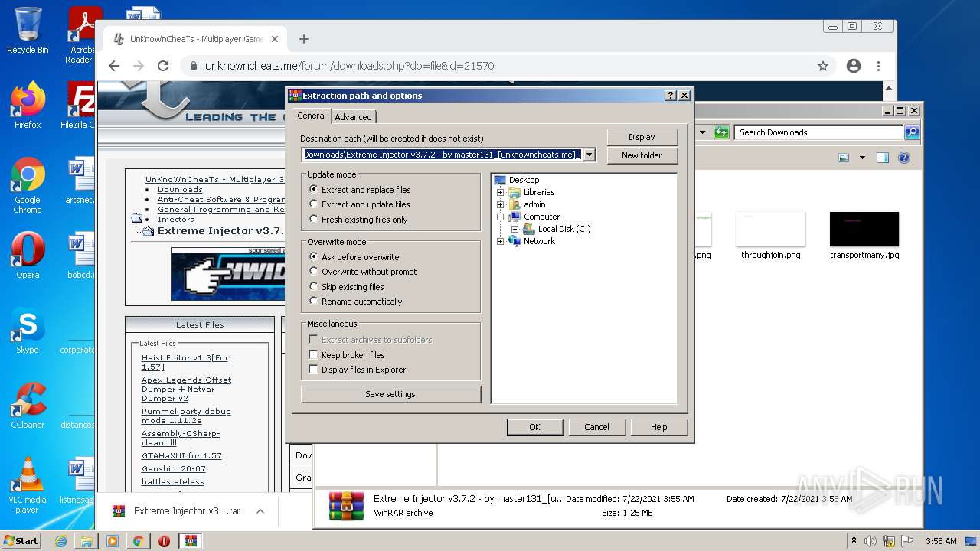
Task: Enable Display files in Explorer checkbox
Action: tap(313, 370)
